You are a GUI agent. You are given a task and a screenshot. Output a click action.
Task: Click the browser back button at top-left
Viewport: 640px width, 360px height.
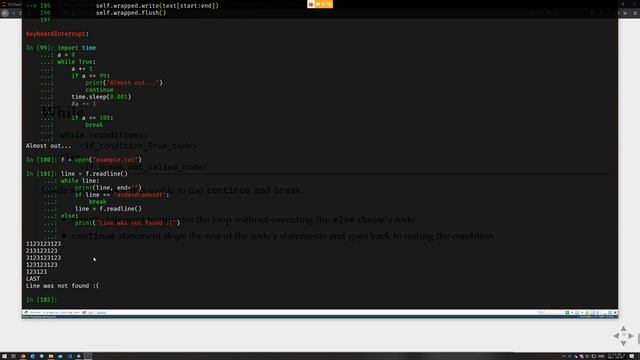pyautogui.click(x=5, y=13)
